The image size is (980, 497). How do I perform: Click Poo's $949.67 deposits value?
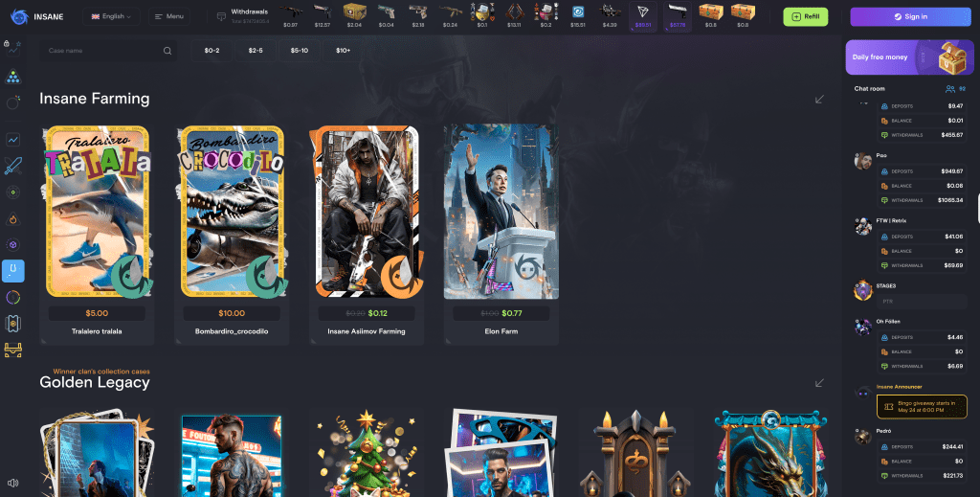952,171
